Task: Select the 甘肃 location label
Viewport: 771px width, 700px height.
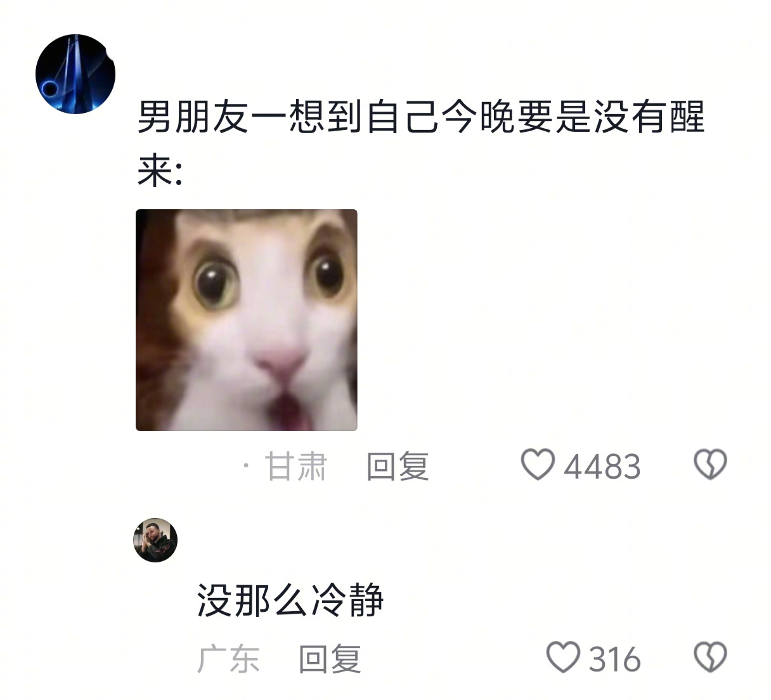Action: (x=295, y=467)
